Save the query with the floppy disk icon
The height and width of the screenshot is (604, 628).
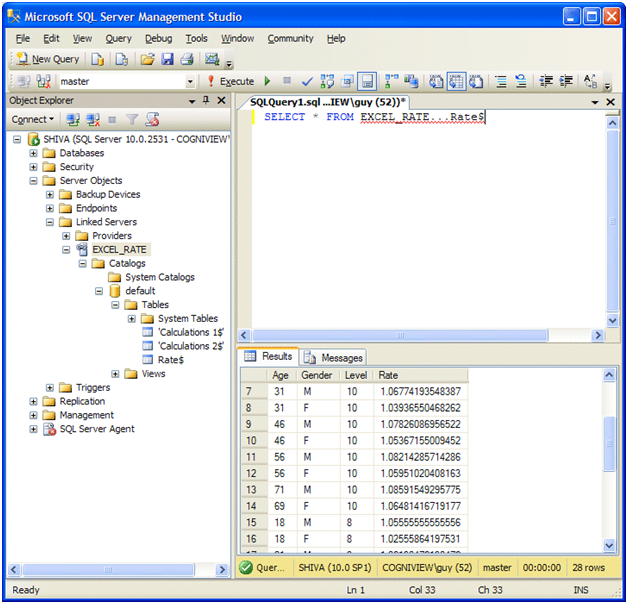(x=167, y=59)
